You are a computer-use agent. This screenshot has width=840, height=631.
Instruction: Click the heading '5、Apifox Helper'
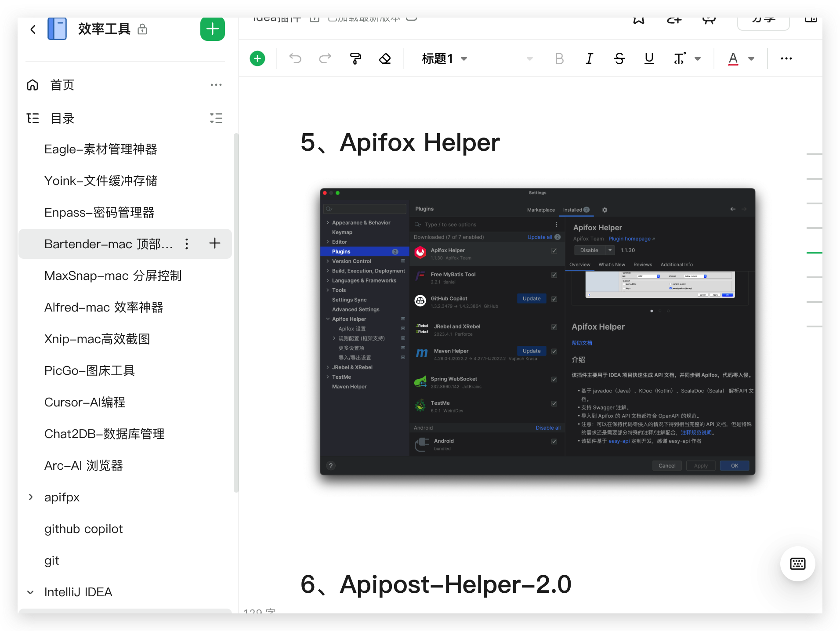click(400, 142)
